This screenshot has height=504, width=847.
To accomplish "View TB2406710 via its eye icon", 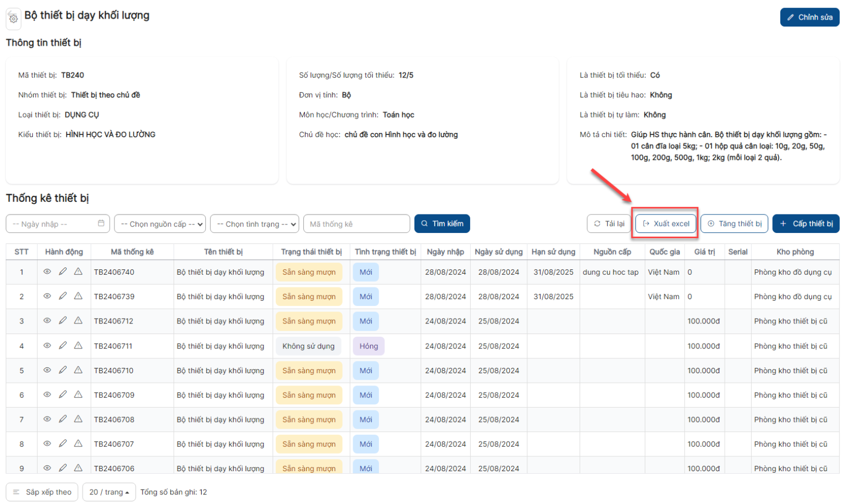I will (47, 370).
